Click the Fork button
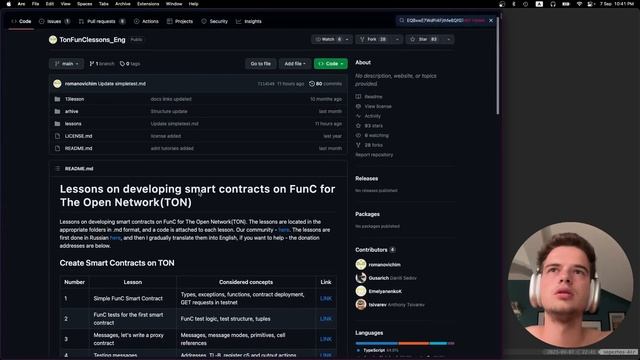This screenshot has width=640, height=360. (x=373, y=39)
